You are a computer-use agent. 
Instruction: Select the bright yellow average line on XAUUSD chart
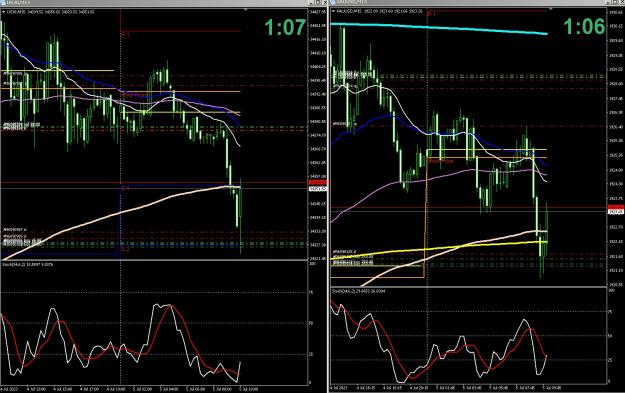point(438,248)
